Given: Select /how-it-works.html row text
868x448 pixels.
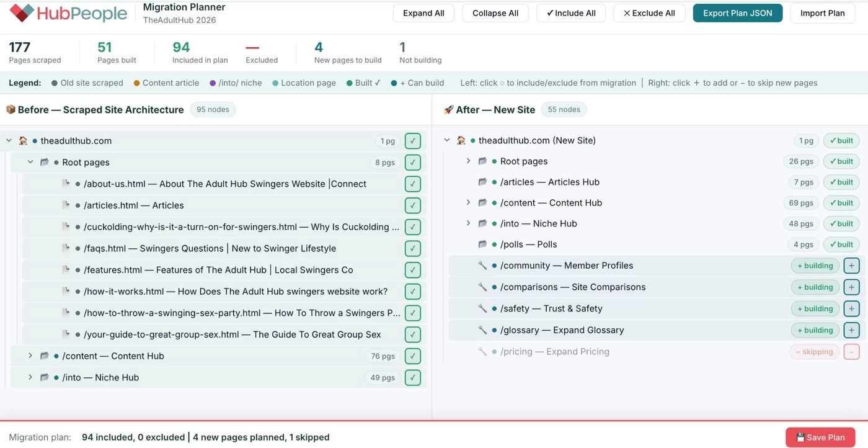Looking at the screenshot, I should click(x=236, y=292).
